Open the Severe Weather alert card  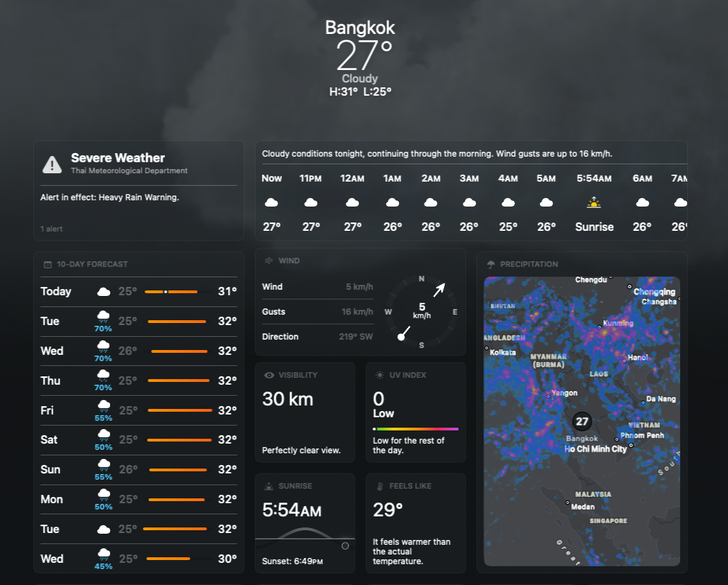click(139, 191)
